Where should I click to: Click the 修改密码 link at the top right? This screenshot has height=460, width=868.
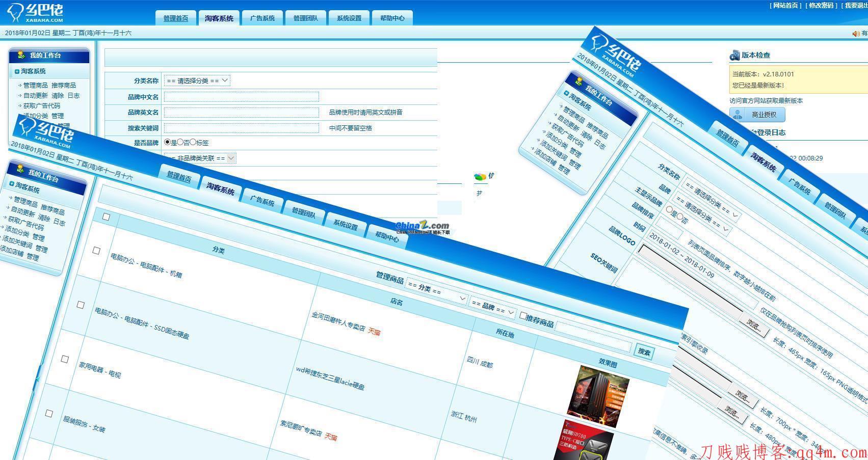tap(821, 6)
